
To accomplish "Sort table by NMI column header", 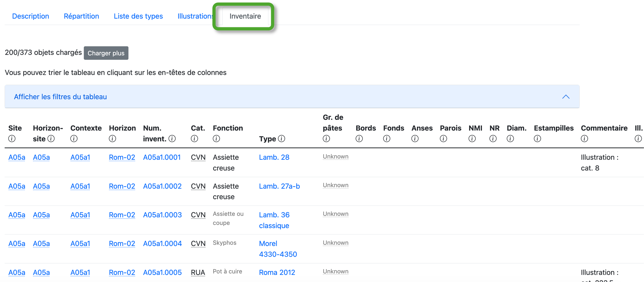I will point(475,128).
